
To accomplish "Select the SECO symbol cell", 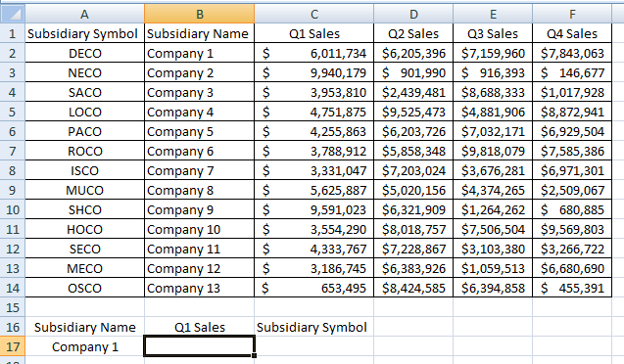I will (85, 249).
